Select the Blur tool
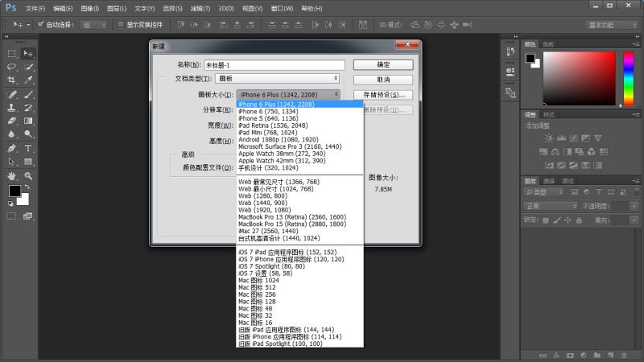Screen dimensions: 644x362 pos(11,134)
